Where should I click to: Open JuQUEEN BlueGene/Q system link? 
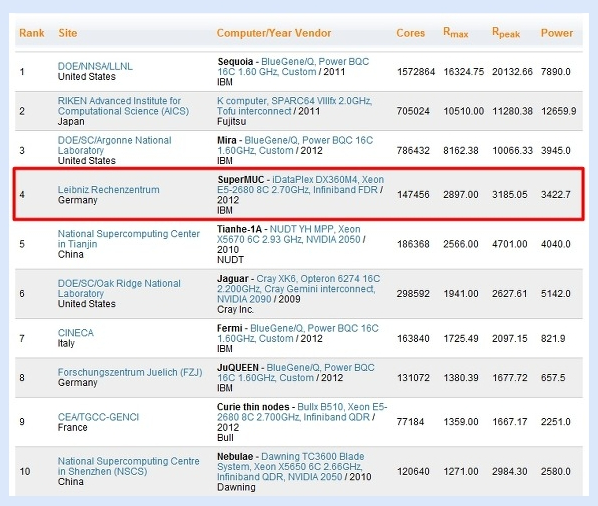pyautogui.click(x=296, y=373)
